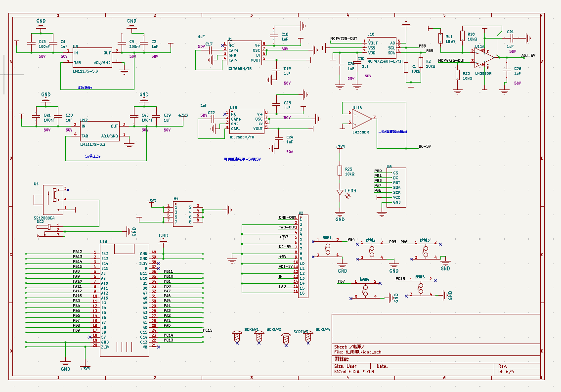
Task: Select resistor R11 10kΩ symbol
Action: coord(440,39)
